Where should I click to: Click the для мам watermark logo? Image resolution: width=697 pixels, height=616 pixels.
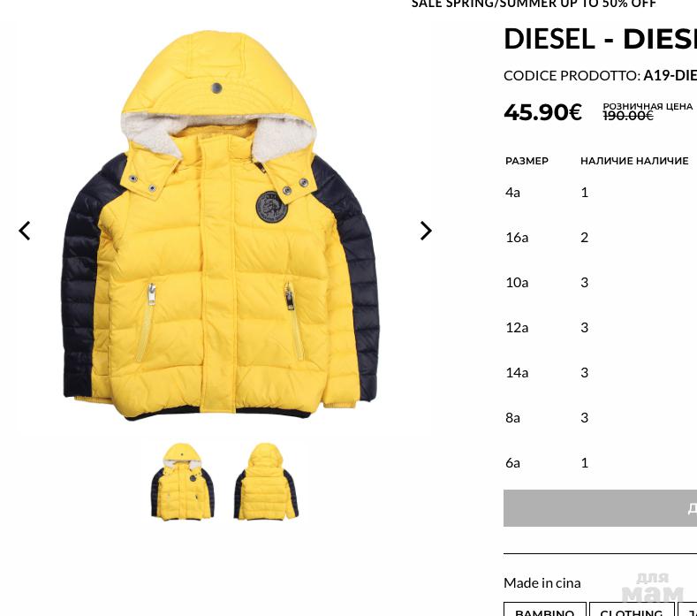[653, 587]
